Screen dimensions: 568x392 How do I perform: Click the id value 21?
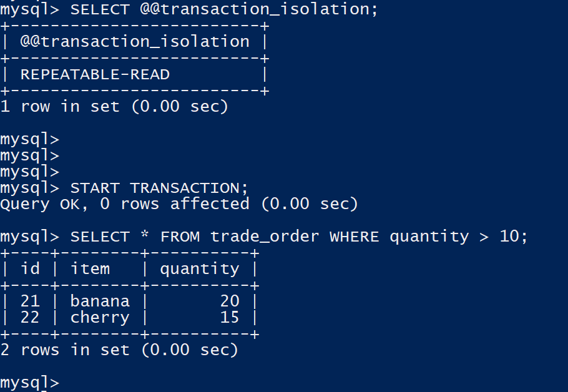[x=30, y=301]
